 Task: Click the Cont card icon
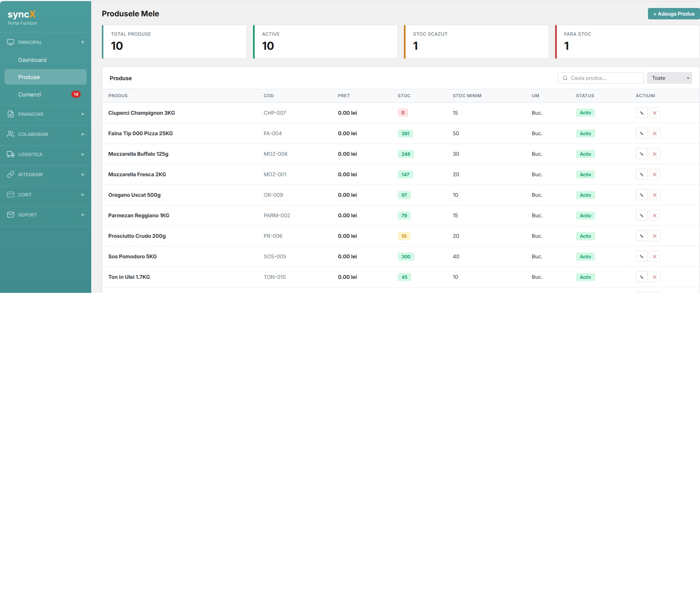(x=11, y=194)
